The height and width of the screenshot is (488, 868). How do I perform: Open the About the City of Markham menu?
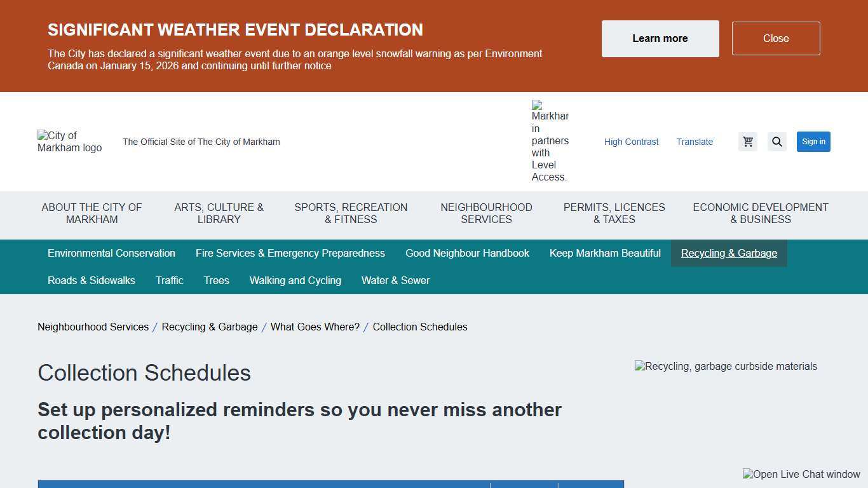91,213
